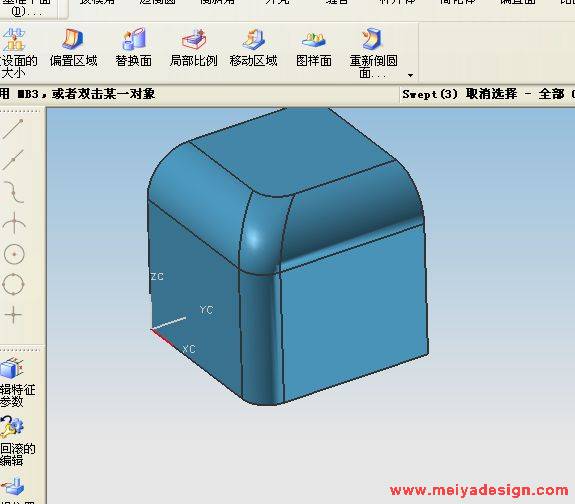The image size is (575, 504).
Task: Open the 局部比例 local scale tool
Action: click(x=194, y=47)
